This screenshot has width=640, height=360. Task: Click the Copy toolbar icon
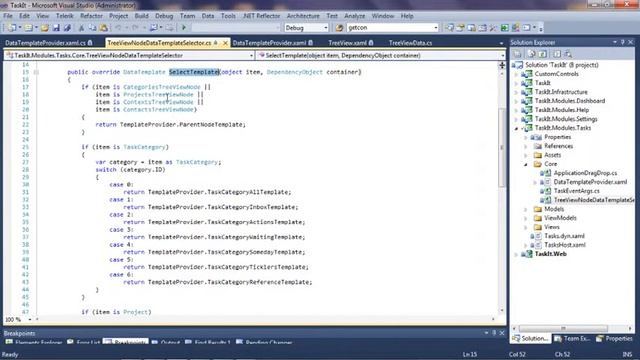tap(93, 28)
